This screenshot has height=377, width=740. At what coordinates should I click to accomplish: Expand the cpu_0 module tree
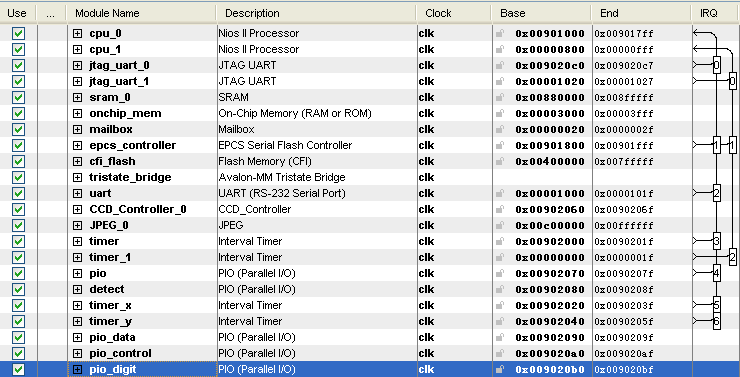coord(77,34)
